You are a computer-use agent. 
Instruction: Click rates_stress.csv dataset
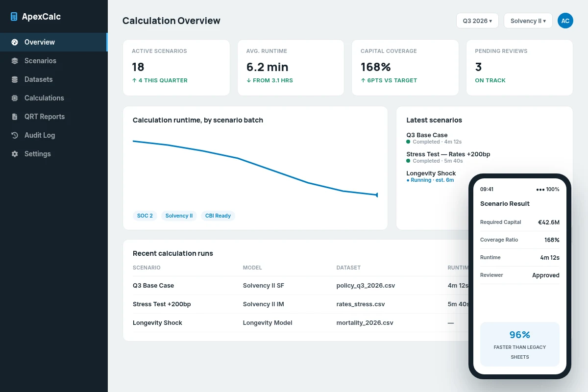361,304
